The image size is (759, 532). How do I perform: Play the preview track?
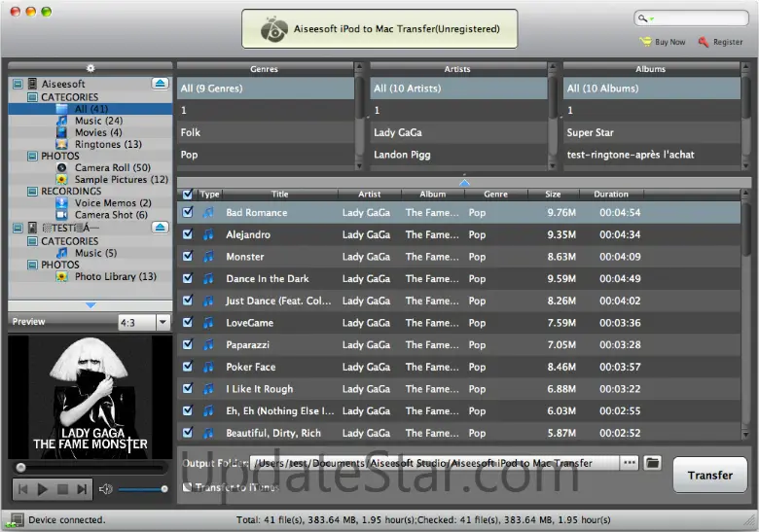(x=42, y=489)
